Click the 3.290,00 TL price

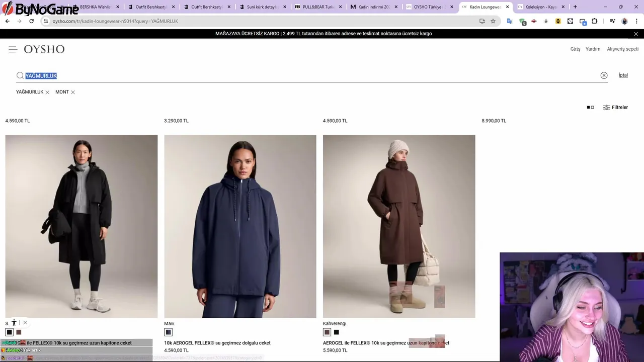[176, 121]
